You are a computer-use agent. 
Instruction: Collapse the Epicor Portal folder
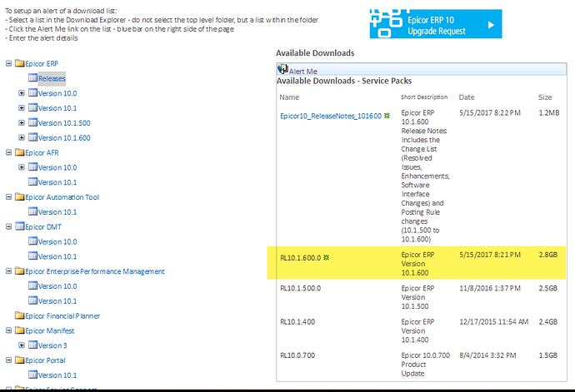click(x=9, y=360)
